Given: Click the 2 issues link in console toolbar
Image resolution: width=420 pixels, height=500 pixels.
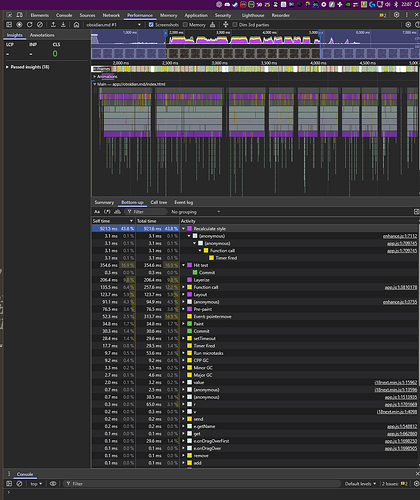Looking at the screenshot, I should point(395,484).
